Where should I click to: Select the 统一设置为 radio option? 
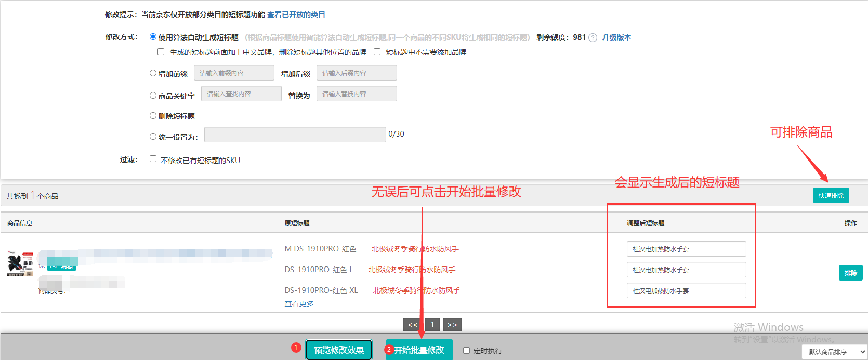(x=153, y=137)
